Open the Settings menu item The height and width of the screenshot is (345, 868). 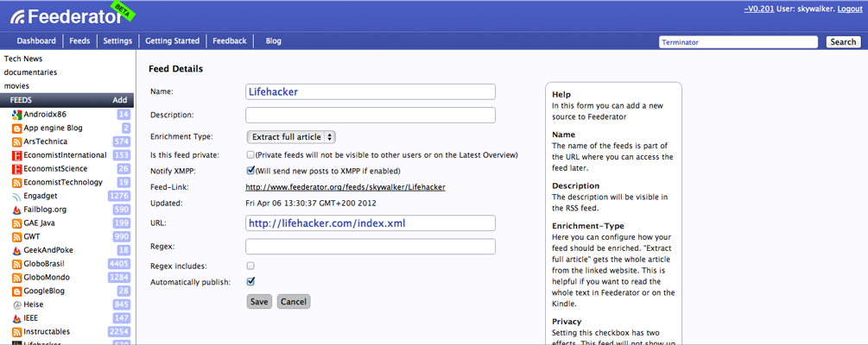(118, 41)
